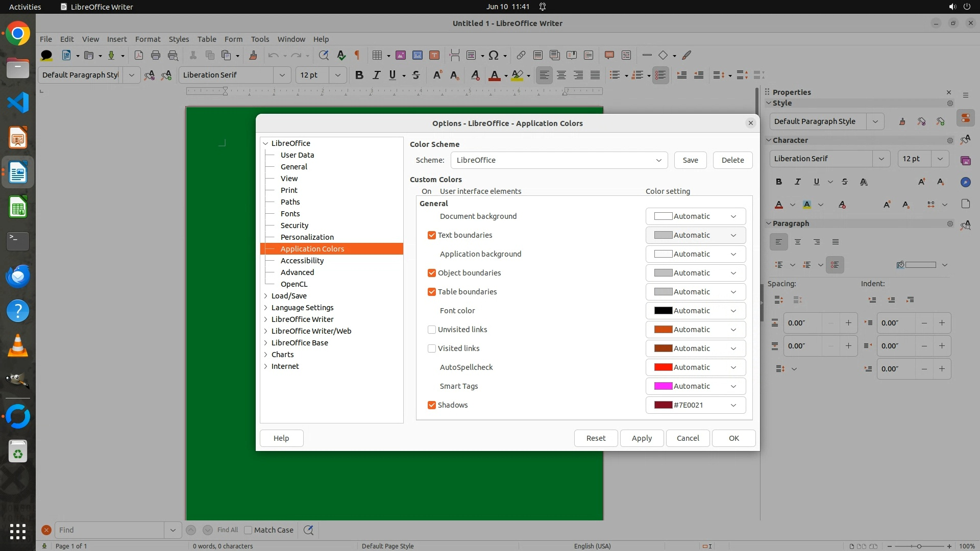
Task: Click the Apply button
Action: click(x=642, y=438)
